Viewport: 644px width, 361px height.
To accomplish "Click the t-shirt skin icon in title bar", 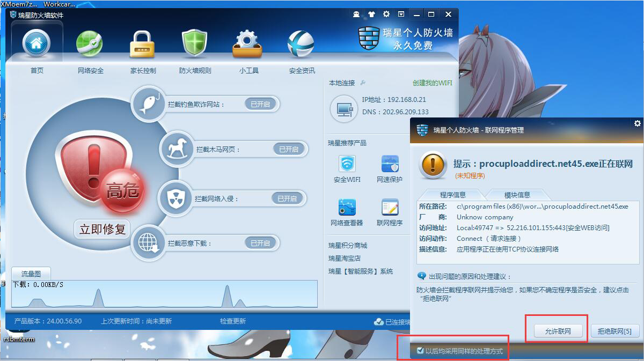I will 371,14.
